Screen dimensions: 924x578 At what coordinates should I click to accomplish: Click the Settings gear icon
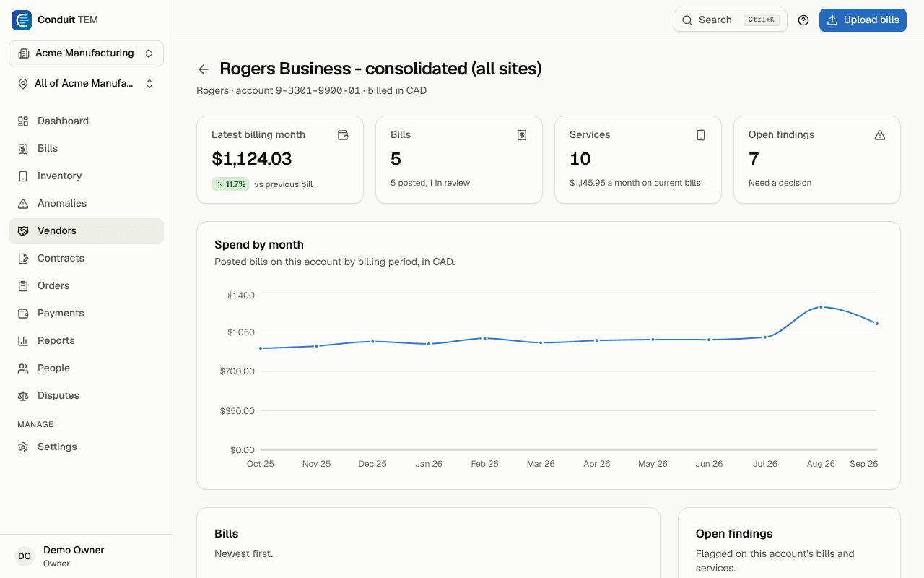tap(23, 447)
